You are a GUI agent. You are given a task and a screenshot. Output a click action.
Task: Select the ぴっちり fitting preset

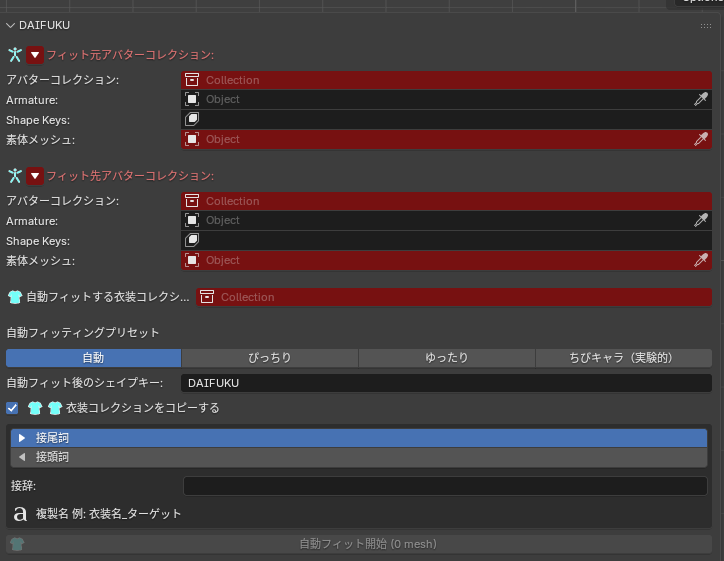click(270, 358)
